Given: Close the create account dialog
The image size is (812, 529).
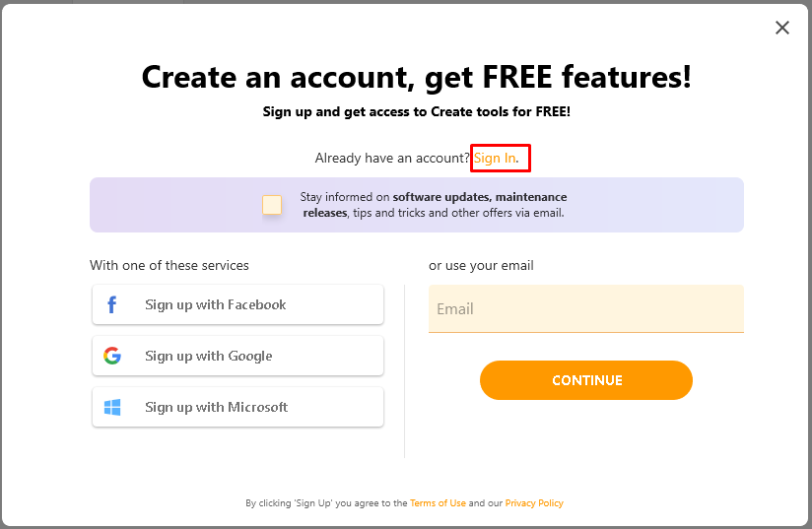Looking at the screenshot, I should [x=782, y=28].
